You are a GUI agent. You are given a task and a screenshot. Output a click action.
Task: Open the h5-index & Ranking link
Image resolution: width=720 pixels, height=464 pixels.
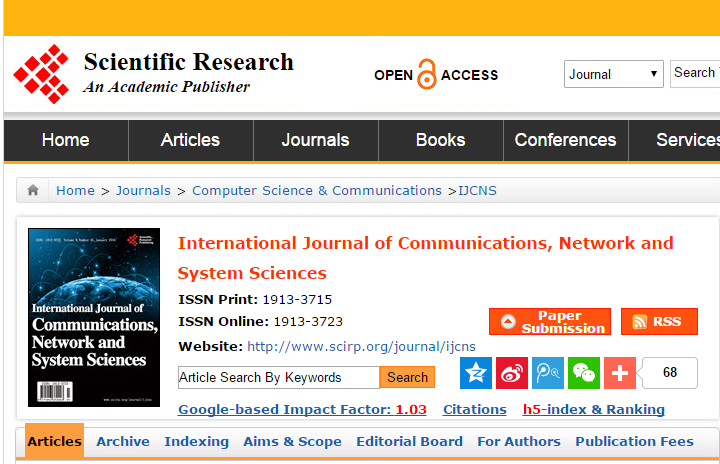594,409
